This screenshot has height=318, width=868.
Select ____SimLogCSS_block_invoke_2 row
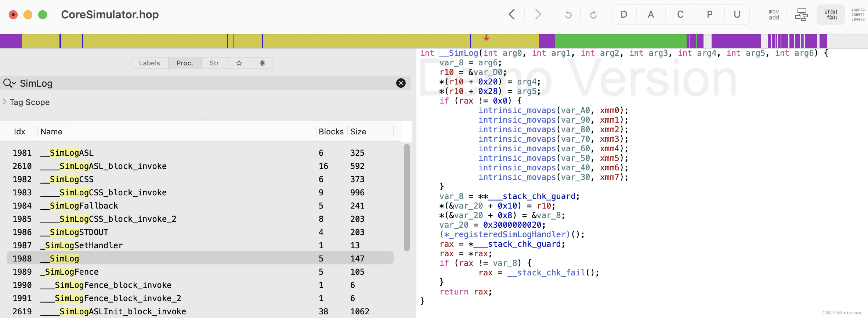pos(200,219)
